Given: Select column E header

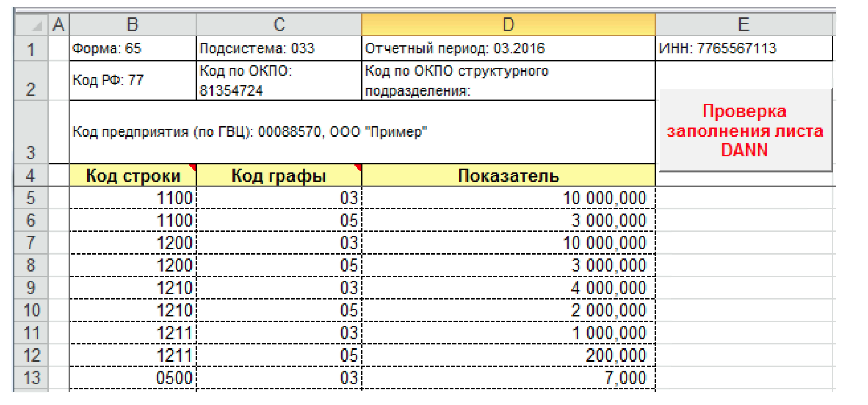Looking at the screenshot, I should coord(744,25).
